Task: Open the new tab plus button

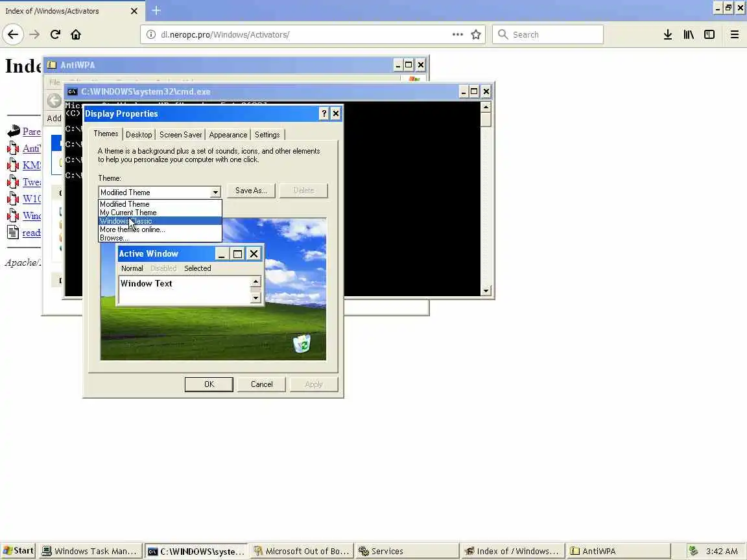Action: pyautogui.click(x=156, y=10)
